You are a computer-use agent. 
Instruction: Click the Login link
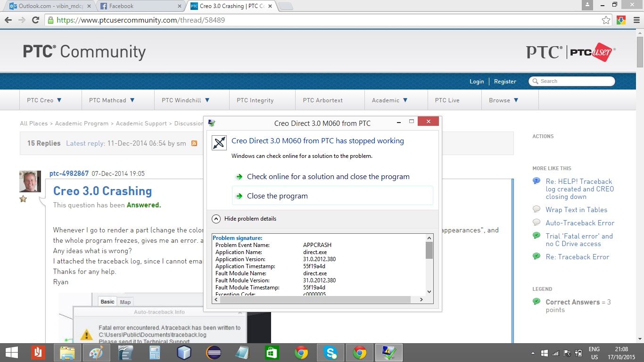(477, 82)
